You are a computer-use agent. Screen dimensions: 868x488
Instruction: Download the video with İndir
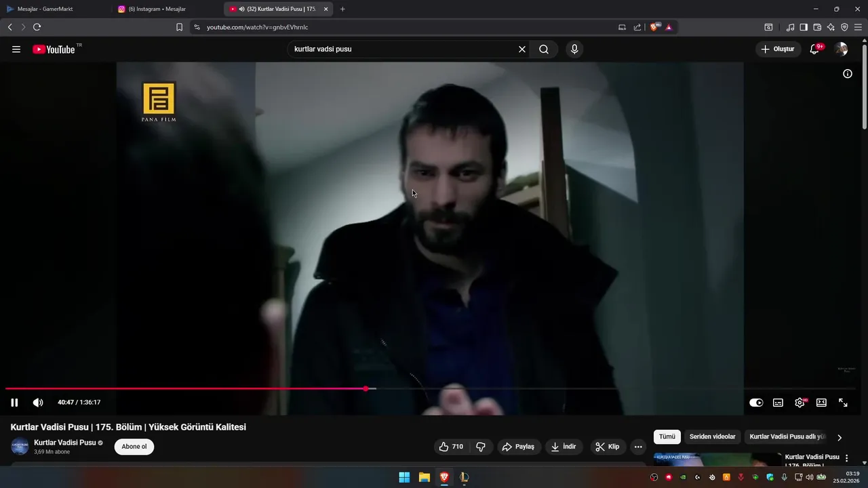coord(564,447)
